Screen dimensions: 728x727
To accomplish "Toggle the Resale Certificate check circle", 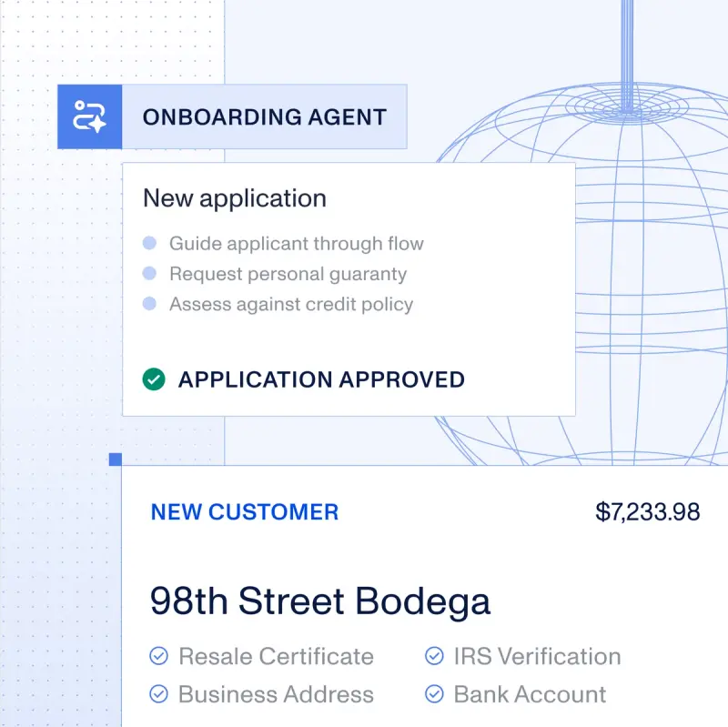I will coord(158,656).
